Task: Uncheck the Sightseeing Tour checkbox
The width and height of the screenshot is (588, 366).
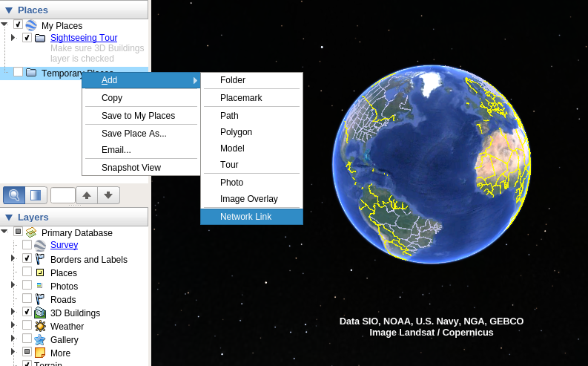Action: coord(27,38)
